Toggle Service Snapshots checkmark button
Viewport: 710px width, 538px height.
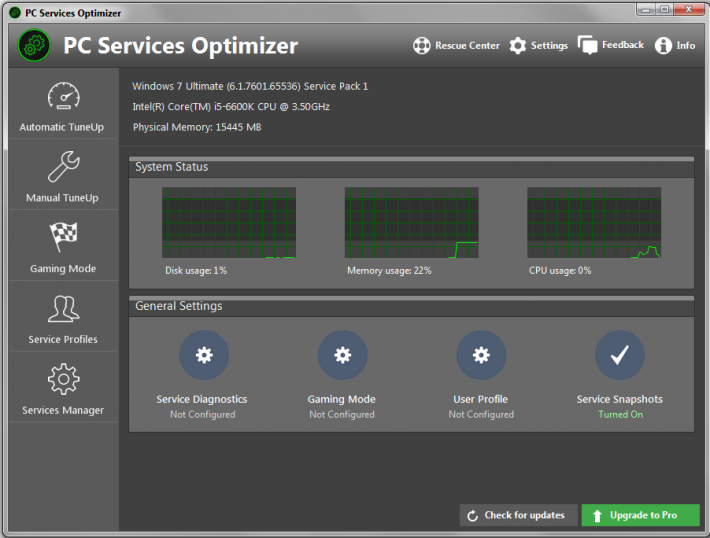619,355
